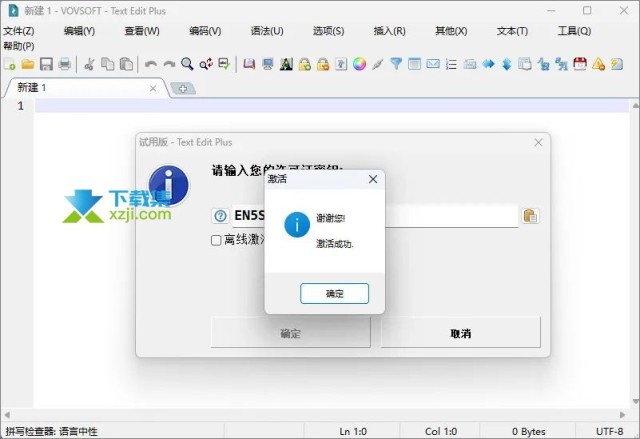640x439 pixels.
Task: Click the blue question mark help icon
Action: [220, 216]
